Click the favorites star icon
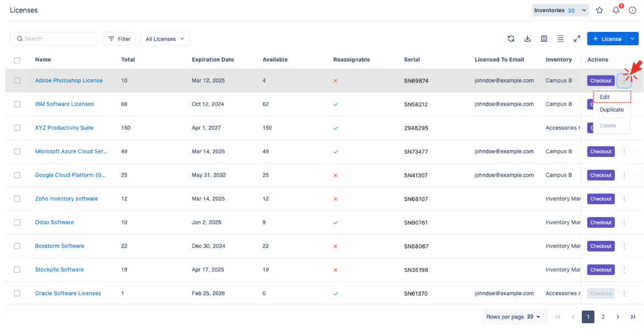 click(x=599, y=10)
